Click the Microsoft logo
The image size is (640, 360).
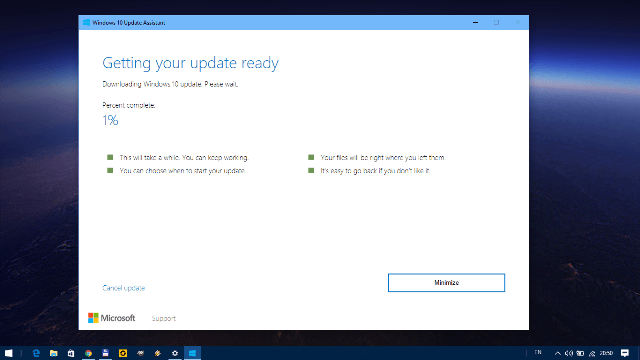coord(111,318)
